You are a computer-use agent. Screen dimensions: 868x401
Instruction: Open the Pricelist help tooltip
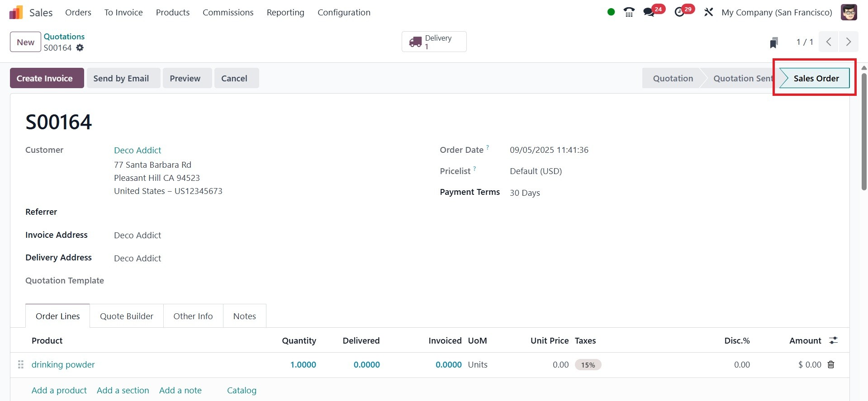tap(474, 169)
